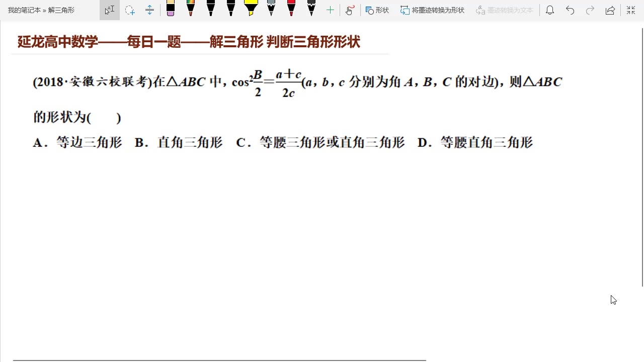The image size is (644, 362).
Task: Click the text 的形状为
Action: coord(59,118)
